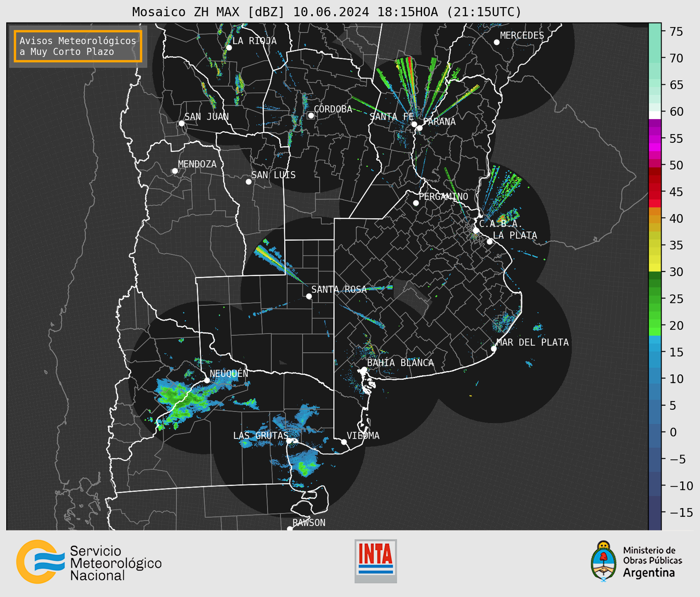Click the 75 dBZ value on the color scale
Screen dimensions: 700x597
click(676, 32)
